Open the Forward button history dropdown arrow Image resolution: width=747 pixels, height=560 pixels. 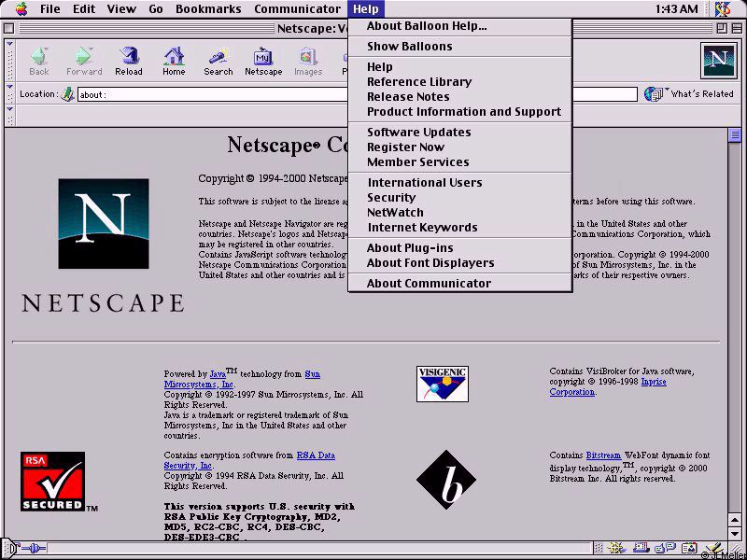pyautogui.click(x=91, y=49)
